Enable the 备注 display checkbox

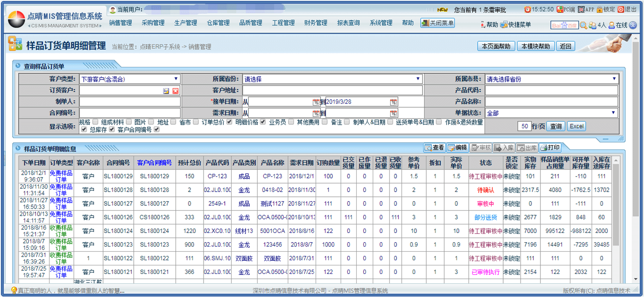click(x=347, y=122)
